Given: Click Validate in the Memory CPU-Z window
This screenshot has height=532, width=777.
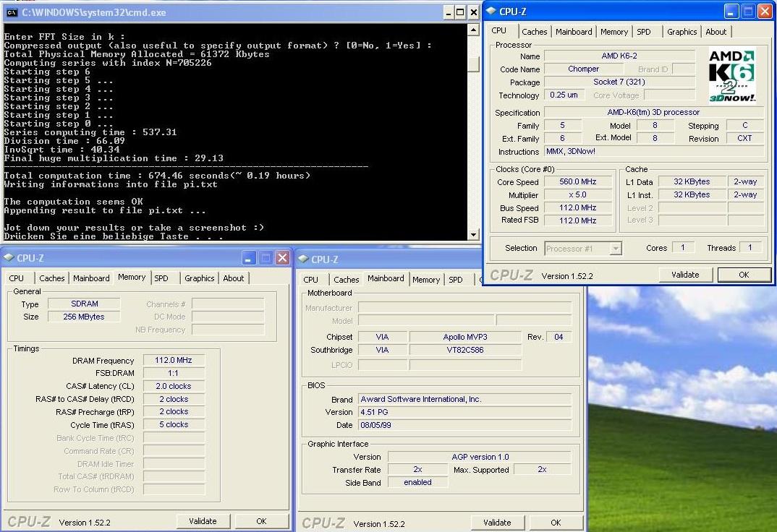Looking at the screenshot, I should pyautogui.click(x=203, y=521).
